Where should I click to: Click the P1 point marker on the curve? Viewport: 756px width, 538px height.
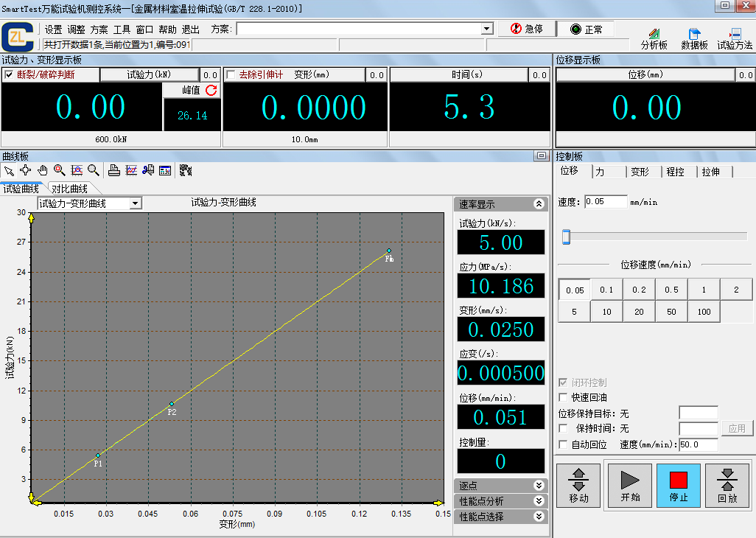click(98, 455)
